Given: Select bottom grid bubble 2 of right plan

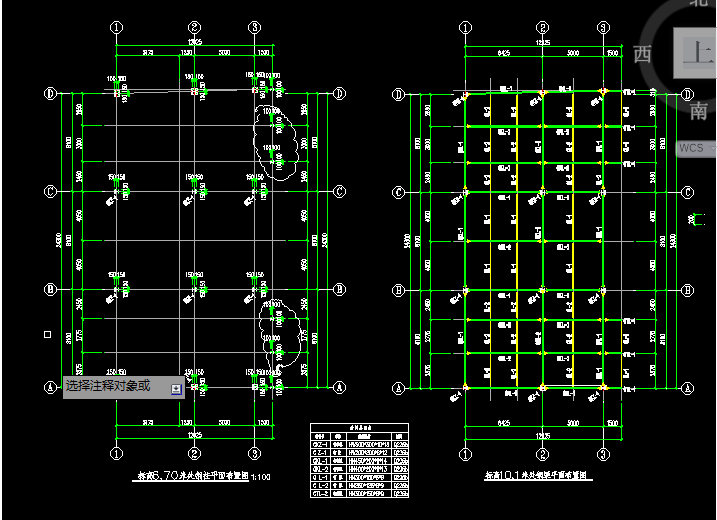Looking at the screenshot, I should (x=542, y=454).
